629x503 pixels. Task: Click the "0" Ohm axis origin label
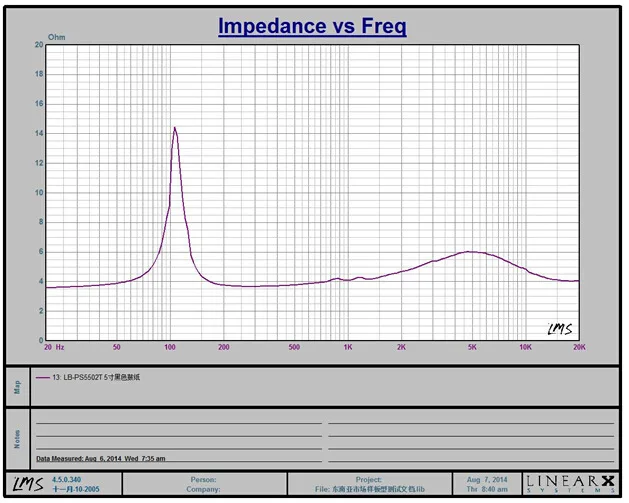click(41, 341)
